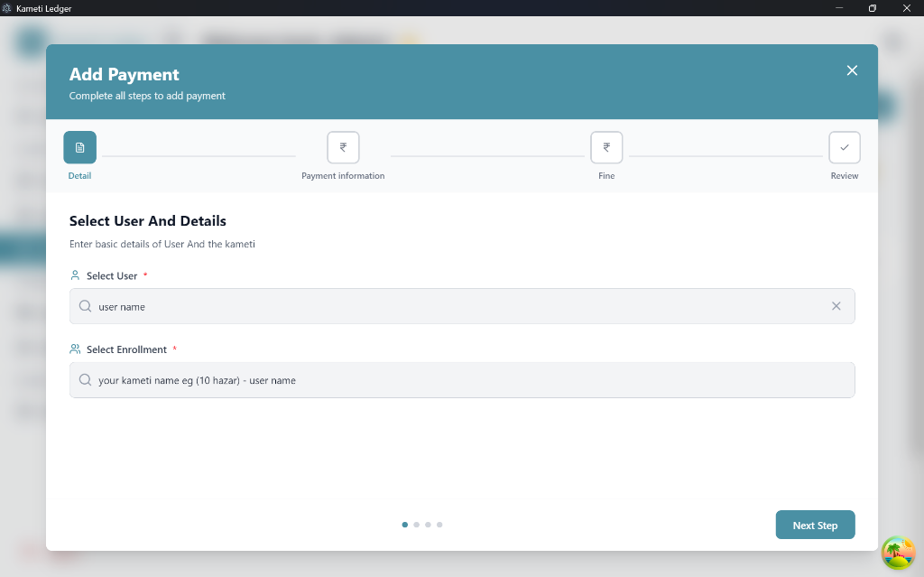Close the Add Payment dialog with X
Screen dimensions: 924x577
pyautogui.click(x=852, y=70)
